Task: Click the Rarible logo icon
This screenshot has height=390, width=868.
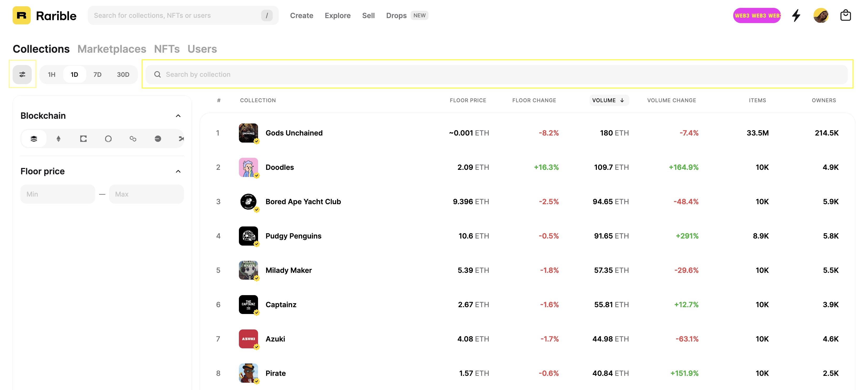Action: (x=22, y=15)
